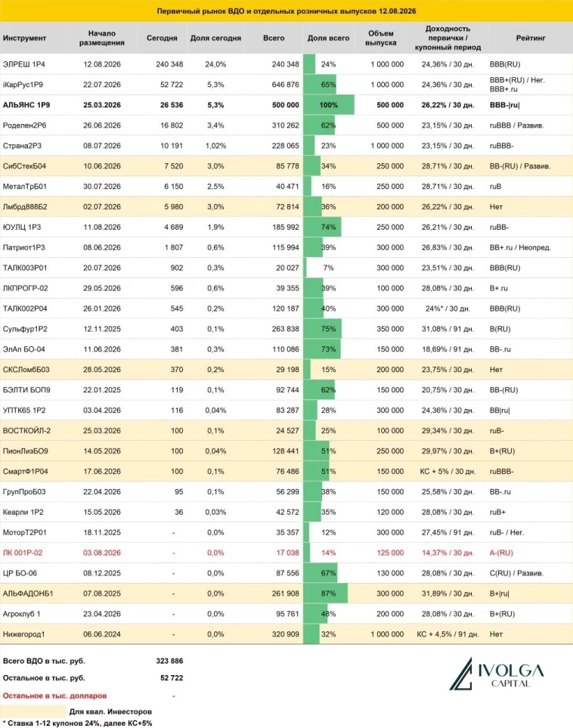
Task: Click the Всего ВДО total value 323 886
Action: pyautogui.click(x=169, y=661)
